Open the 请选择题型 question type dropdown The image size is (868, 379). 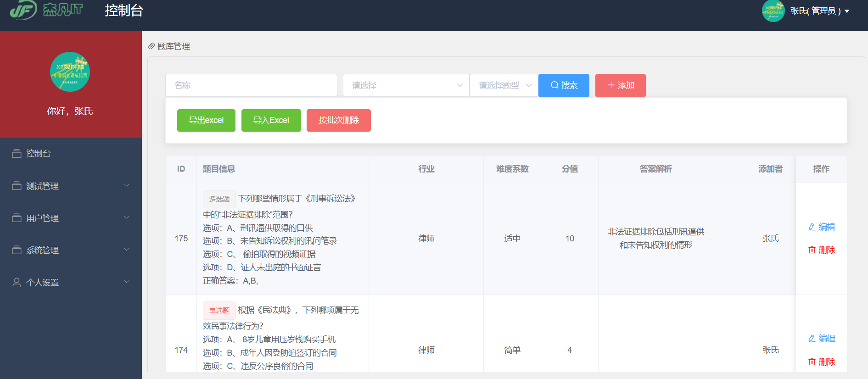coord(504,85)
